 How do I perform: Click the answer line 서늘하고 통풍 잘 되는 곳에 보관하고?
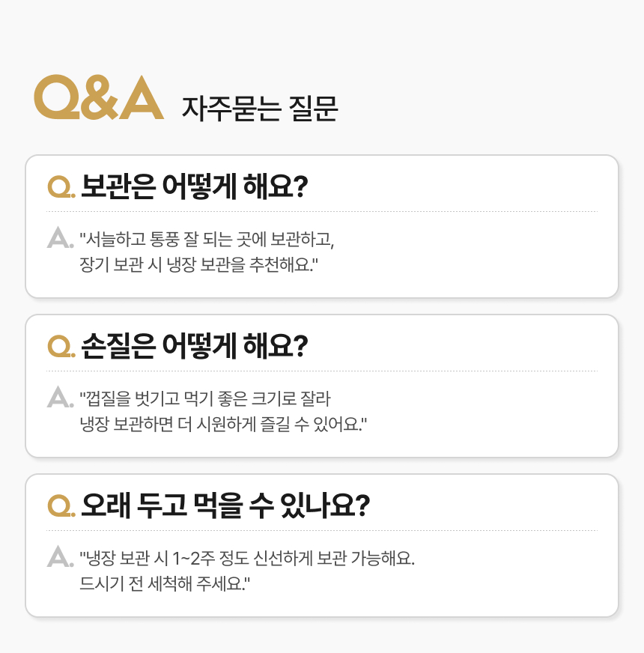click(x=207, y=240)
